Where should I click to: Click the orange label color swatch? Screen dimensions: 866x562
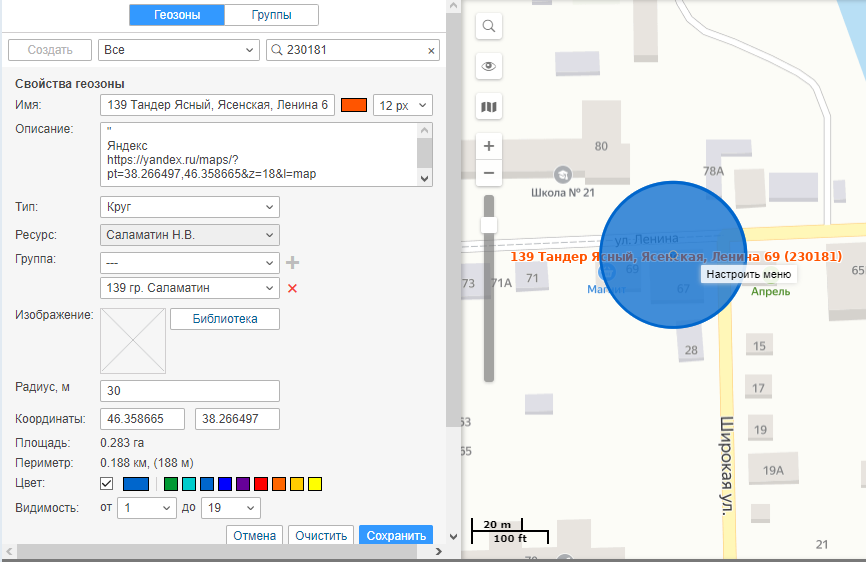click(x=354, y=105)
